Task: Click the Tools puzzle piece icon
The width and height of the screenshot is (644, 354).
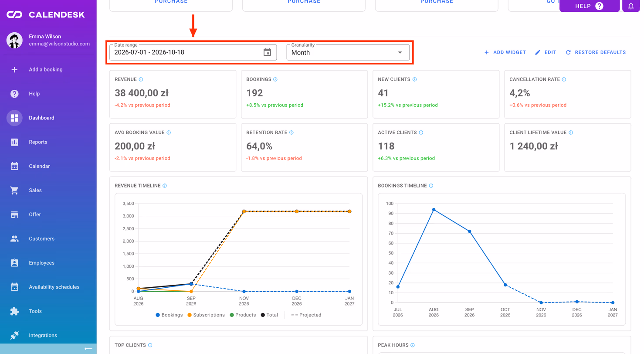Action: 14,311
